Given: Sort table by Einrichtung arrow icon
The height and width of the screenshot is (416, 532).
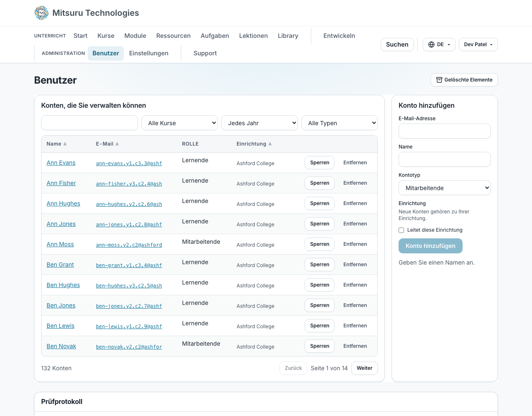Looking at the screenshot, I should 270,144.
